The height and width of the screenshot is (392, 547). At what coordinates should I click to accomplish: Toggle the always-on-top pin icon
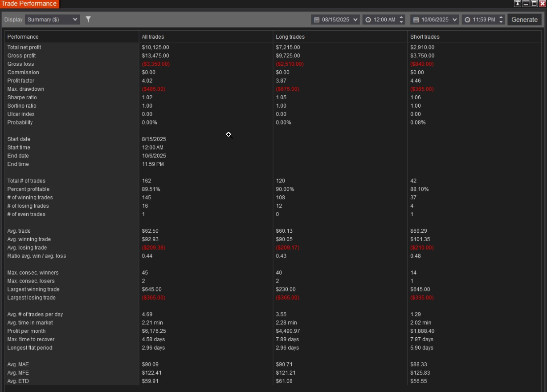coord(517,4)
